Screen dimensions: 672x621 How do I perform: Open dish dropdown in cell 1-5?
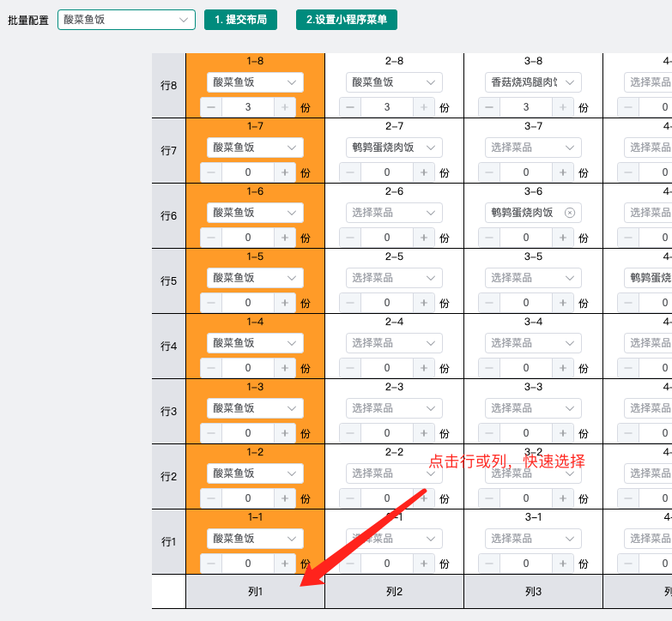pos(255,278)
